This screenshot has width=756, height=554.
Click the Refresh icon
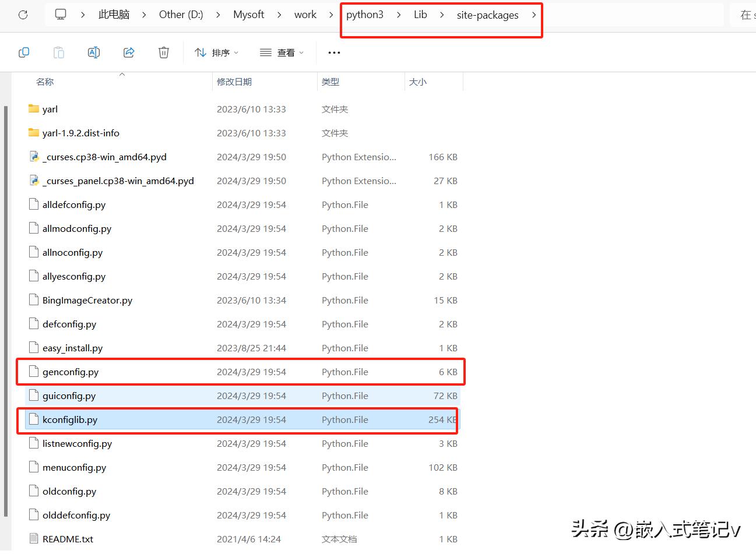pos(22,15)
